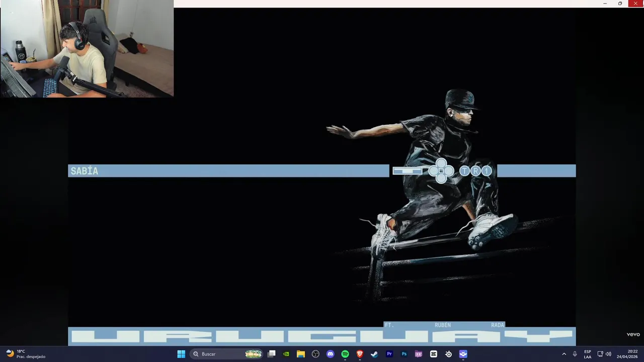Minimize the window from the title bar
Image resolution: width=644 pixels, height=362 pixels.
605,4
